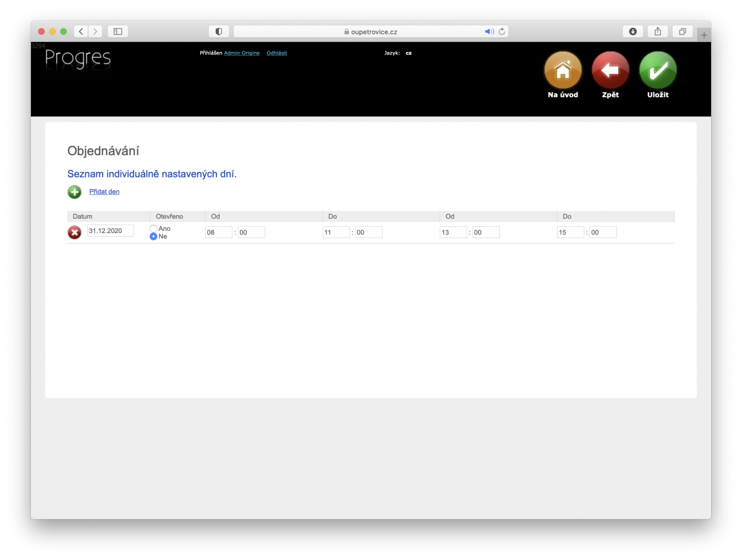Click the browser downloads icon
742x560 pixels.
(x=632, y=31)
